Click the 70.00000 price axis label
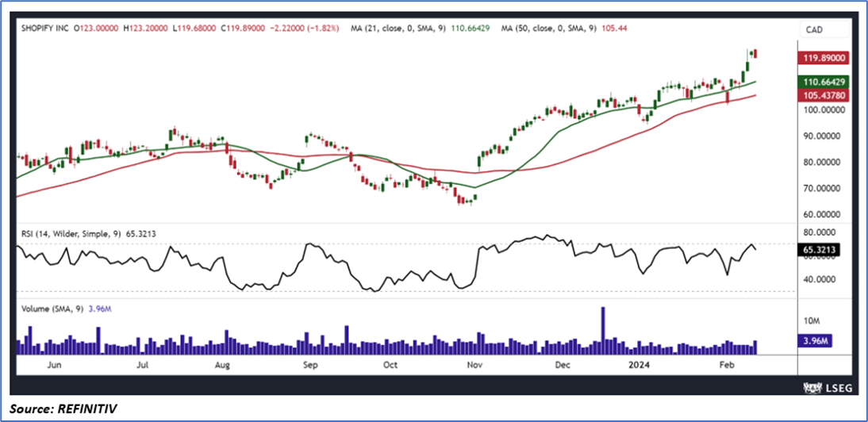 point(824,188)
